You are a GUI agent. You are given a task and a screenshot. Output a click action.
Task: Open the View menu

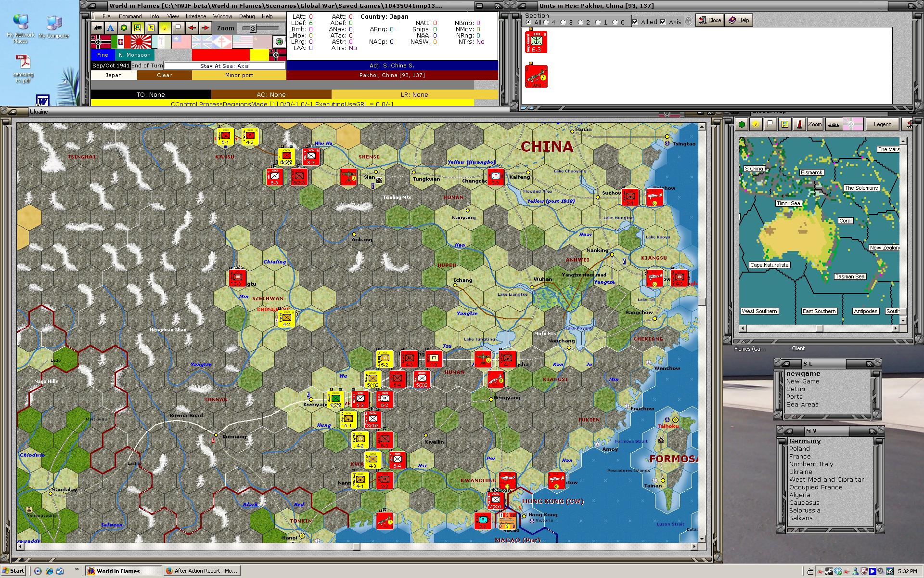pyautogui.click(x=173, y=16)
